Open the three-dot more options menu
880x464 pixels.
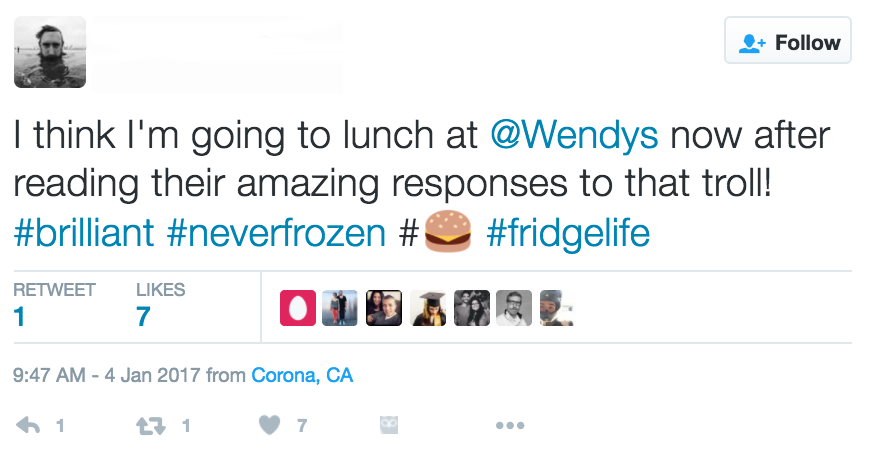click(x=509, y=425)
